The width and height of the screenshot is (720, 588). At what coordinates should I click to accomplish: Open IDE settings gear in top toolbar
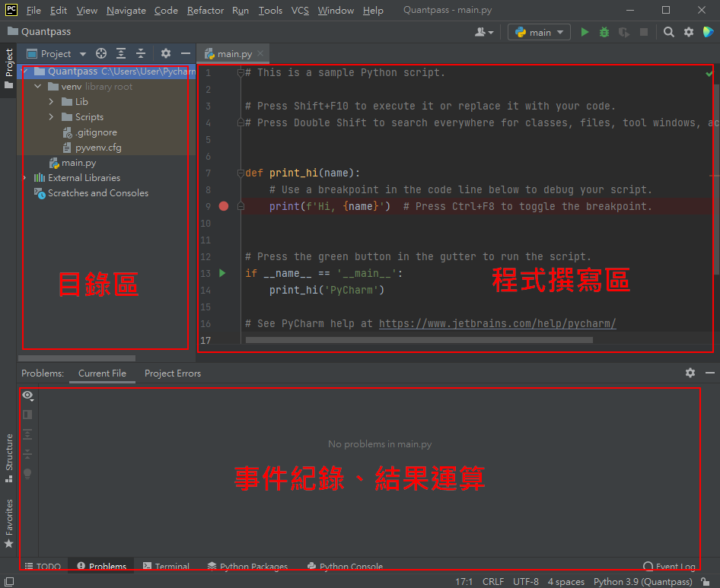689,32
